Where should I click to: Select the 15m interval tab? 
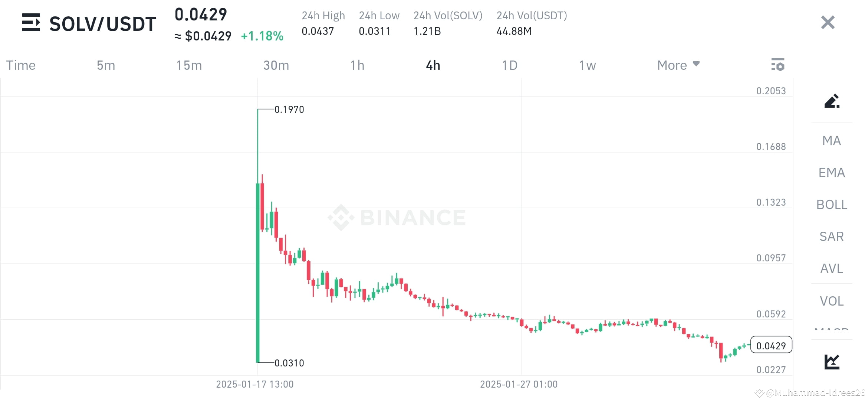[x=189, y=65]
